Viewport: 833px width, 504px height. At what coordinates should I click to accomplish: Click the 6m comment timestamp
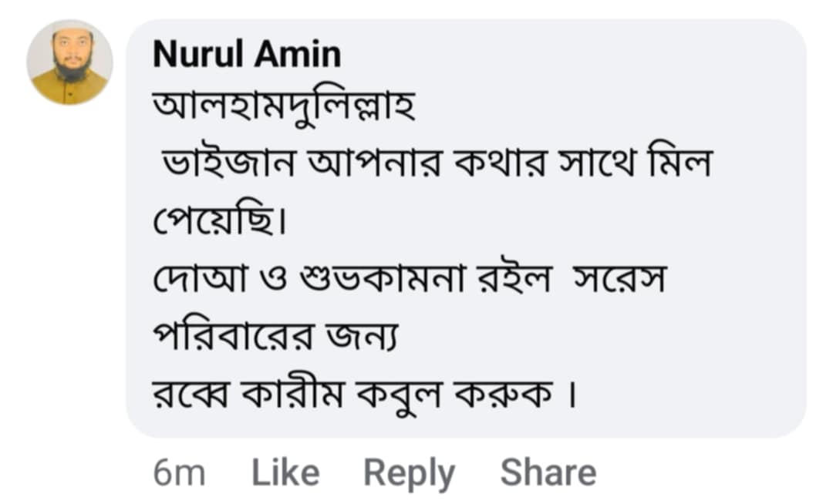pyautogui.click(x=179, y=472)
